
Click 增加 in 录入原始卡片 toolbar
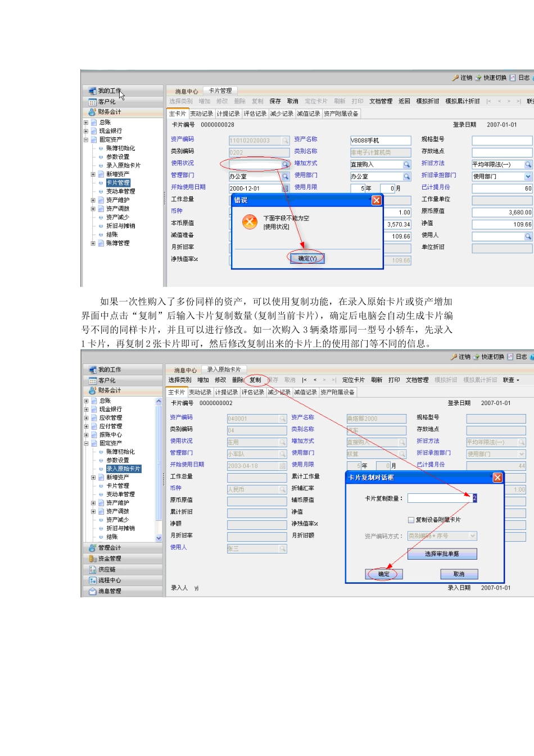click(x=203, y=380)
